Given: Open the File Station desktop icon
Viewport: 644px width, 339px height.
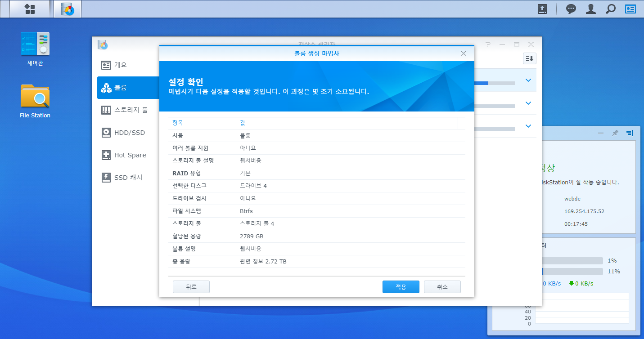Looking at the screenshot, I should (35, 101).
